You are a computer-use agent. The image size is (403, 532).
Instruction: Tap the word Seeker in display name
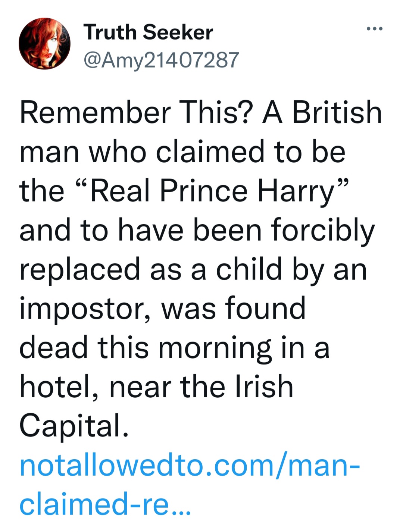point(178,32)
